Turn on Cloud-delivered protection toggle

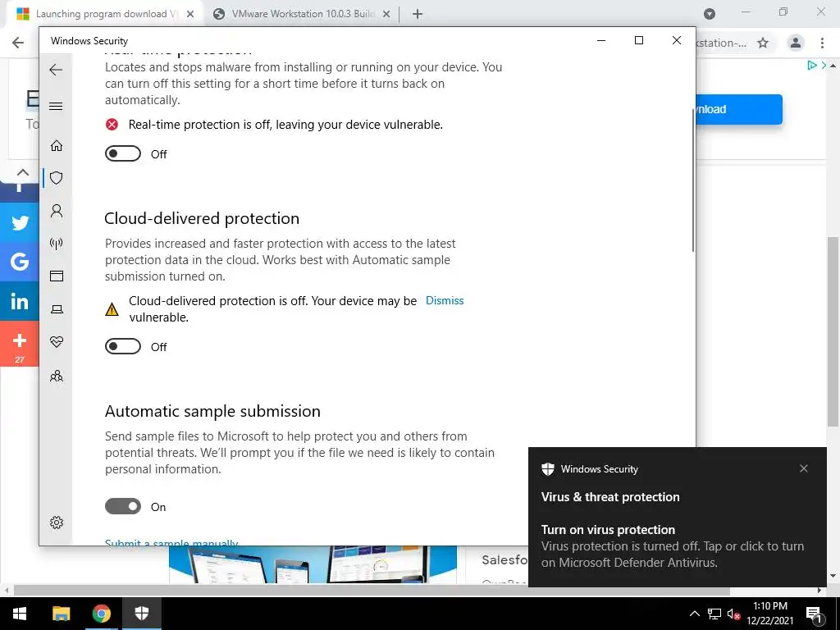tap(123, 347)
